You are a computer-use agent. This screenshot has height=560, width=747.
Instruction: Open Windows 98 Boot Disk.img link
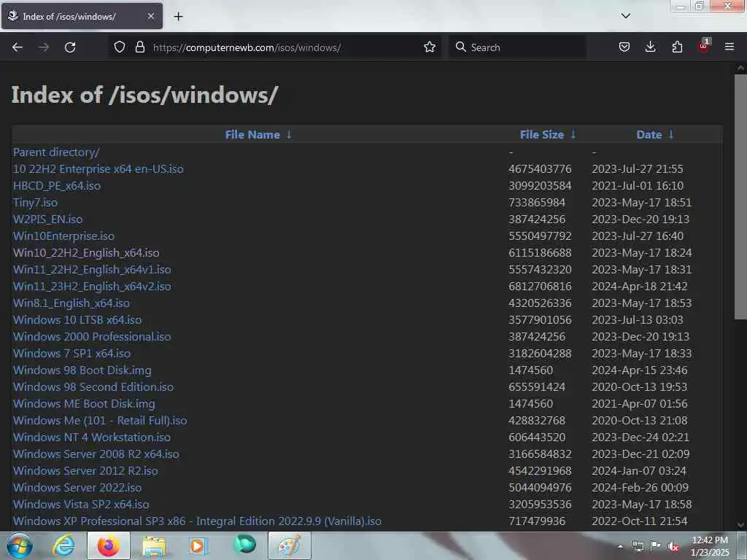82,370
